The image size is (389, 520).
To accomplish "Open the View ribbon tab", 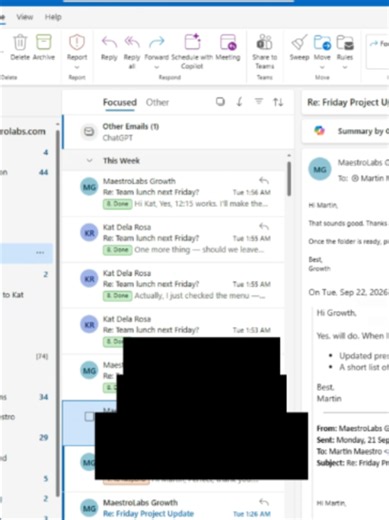I will [25, 17].
